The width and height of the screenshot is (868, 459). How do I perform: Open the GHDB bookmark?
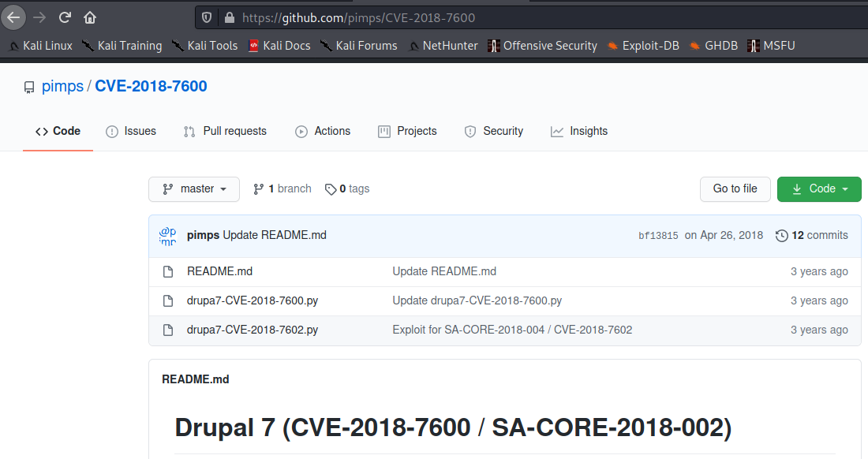[x=713, y=46]
